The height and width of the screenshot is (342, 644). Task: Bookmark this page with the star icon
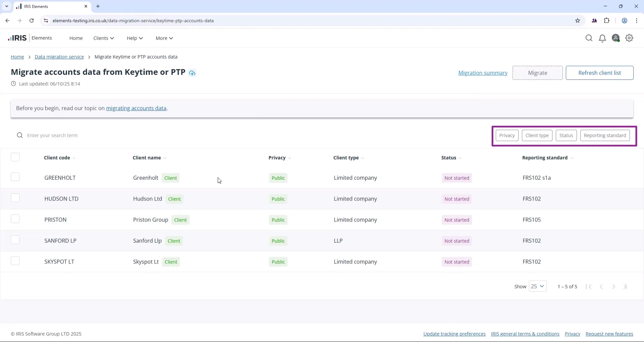tap(578, 21)
